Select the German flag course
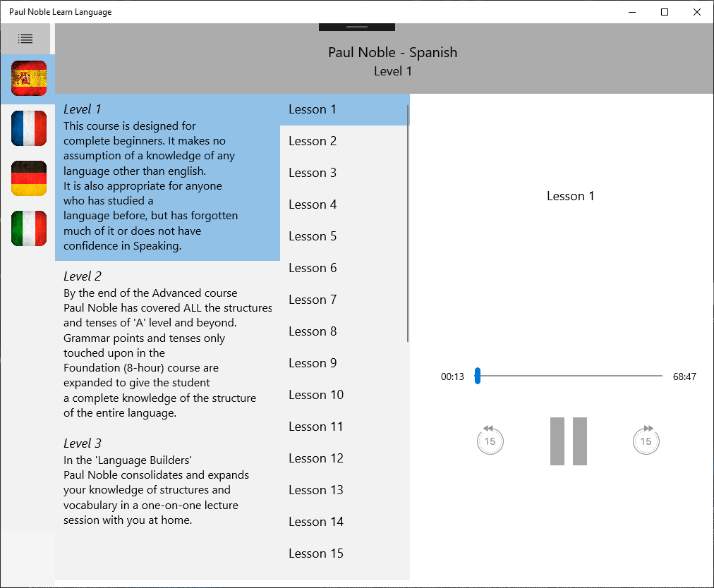 point(29,178)
